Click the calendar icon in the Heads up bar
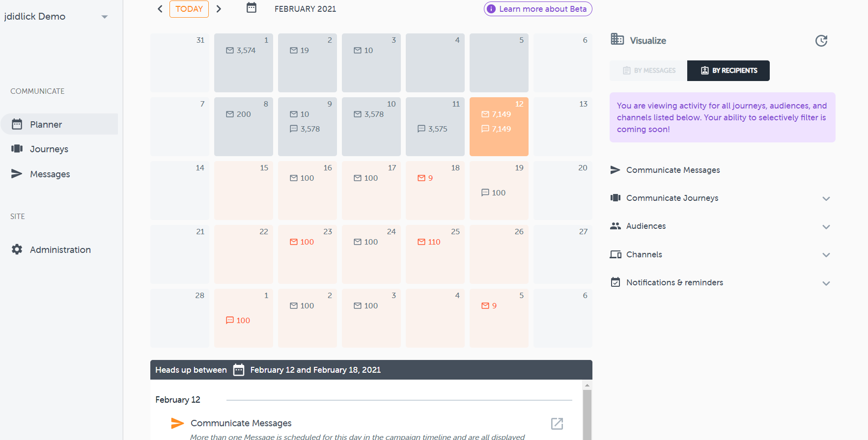Screen dimensions: 868x440 pyautogui.click(x=239, y=370)
